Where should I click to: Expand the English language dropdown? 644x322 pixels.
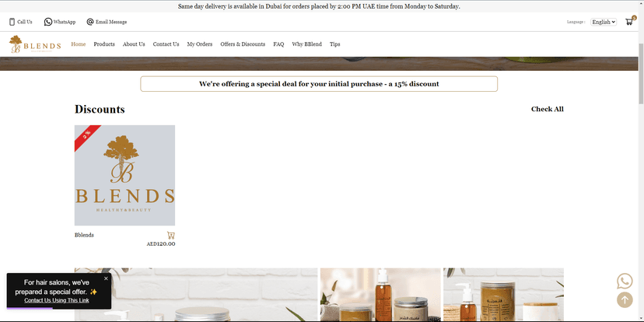(x=603, y=22)
